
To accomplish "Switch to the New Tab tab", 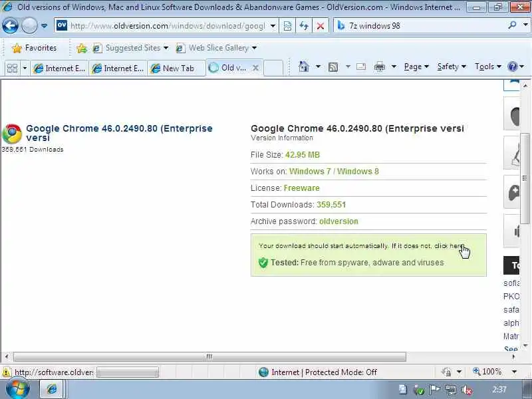I will [176, 68].
